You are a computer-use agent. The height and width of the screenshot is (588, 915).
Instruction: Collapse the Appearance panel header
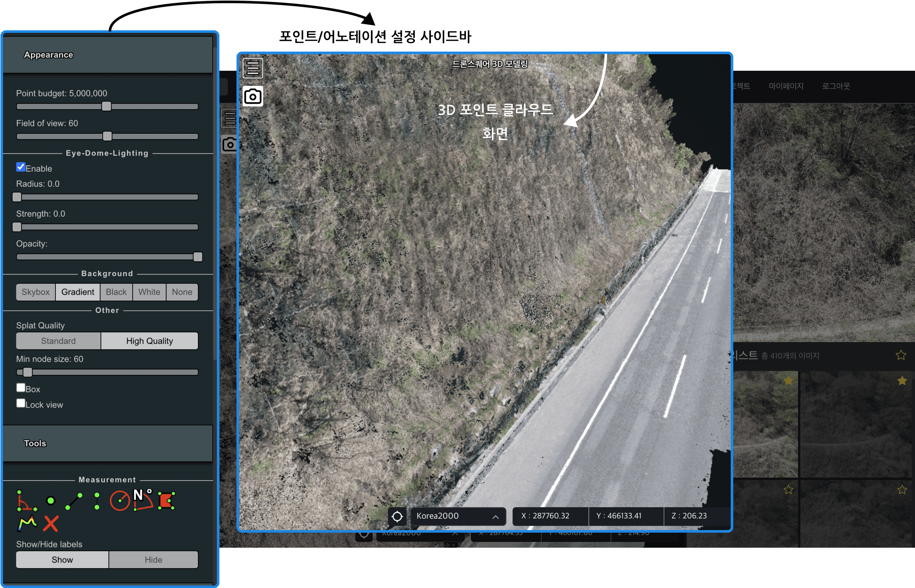pos(108,55)
